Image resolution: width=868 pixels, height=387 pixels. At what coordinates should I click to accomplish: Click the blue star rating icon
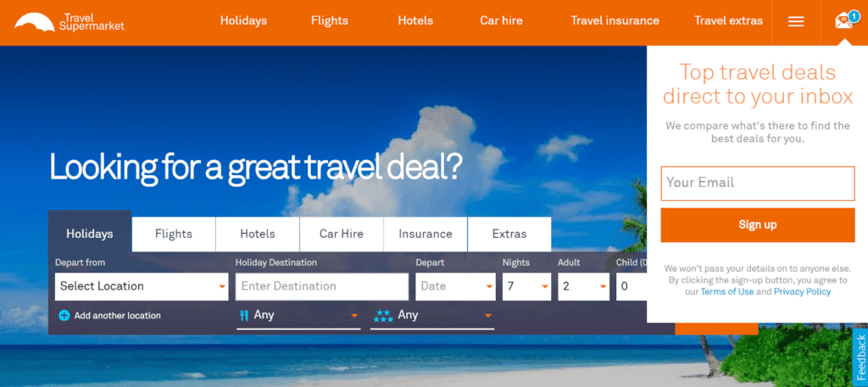tap(383, 316)
